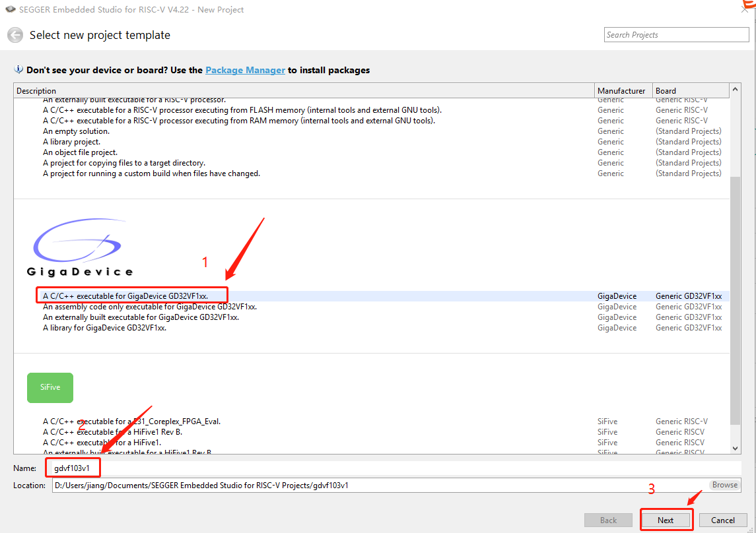
Task: Click the Board column header
Action: (691, 91)
